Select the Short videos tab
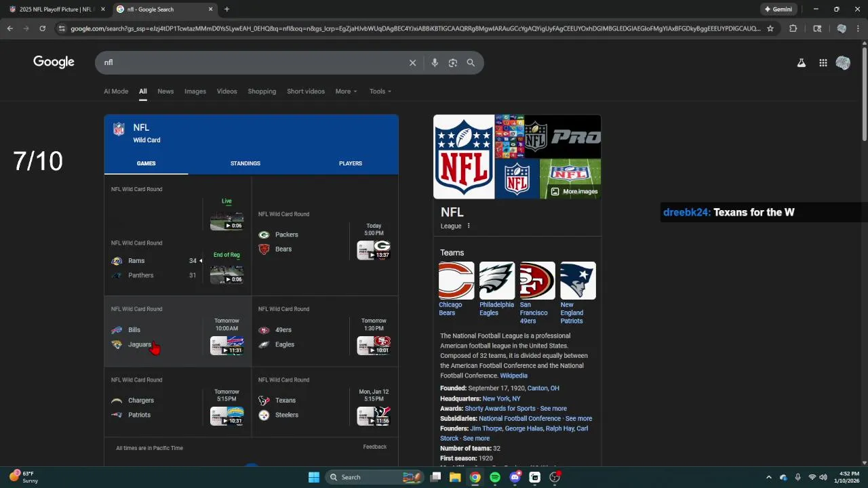The image size is (868, 488). 306,91
